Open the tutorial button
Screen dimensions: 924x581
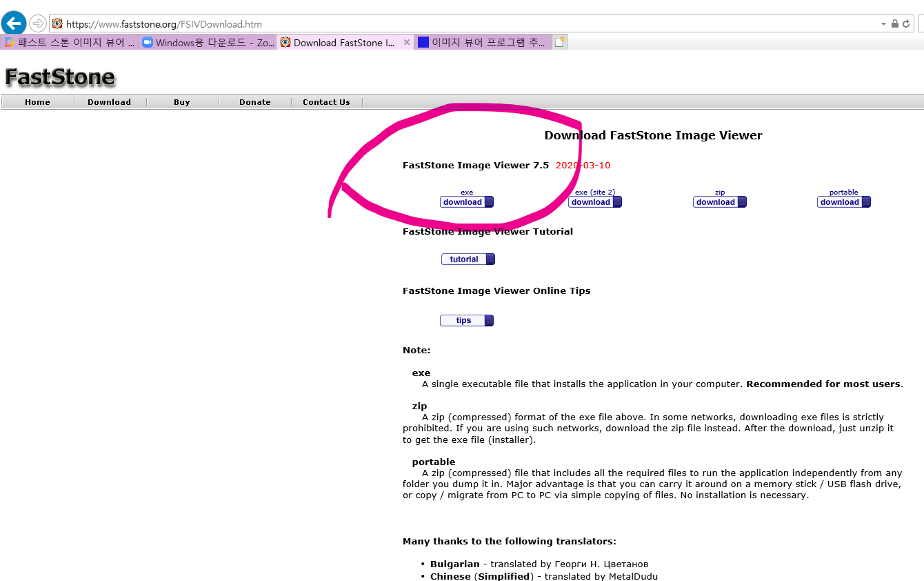[468, 259]
